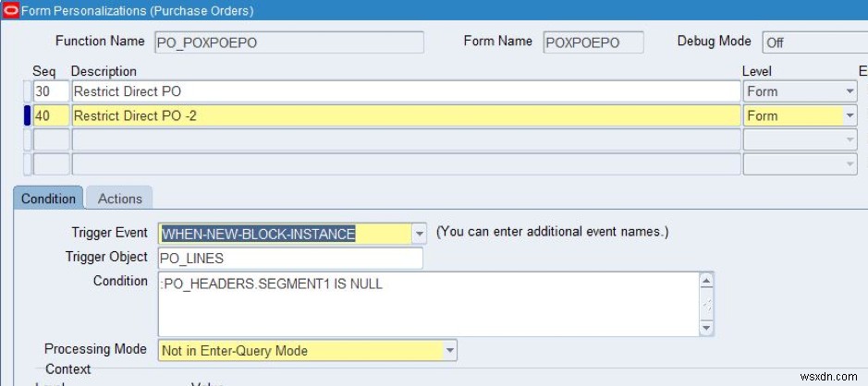The width and height of the screenshot is (868, 386).
Task: Click the Form Name field POXPOEPO
Action: [x=593, y=42]
